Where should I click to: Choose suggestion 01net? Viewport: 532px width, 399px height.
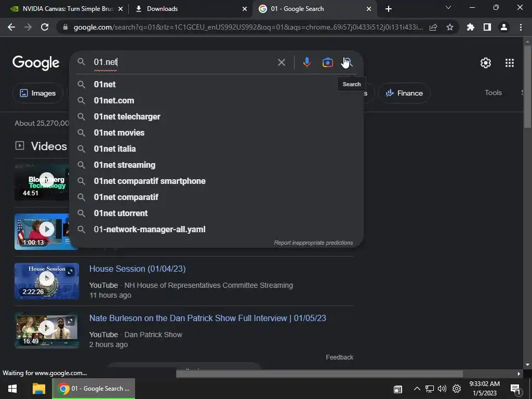point(216,84)
